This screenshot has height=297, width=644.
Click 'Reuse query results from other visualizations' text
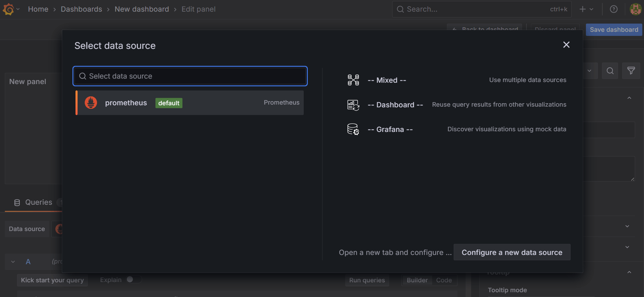499,105
